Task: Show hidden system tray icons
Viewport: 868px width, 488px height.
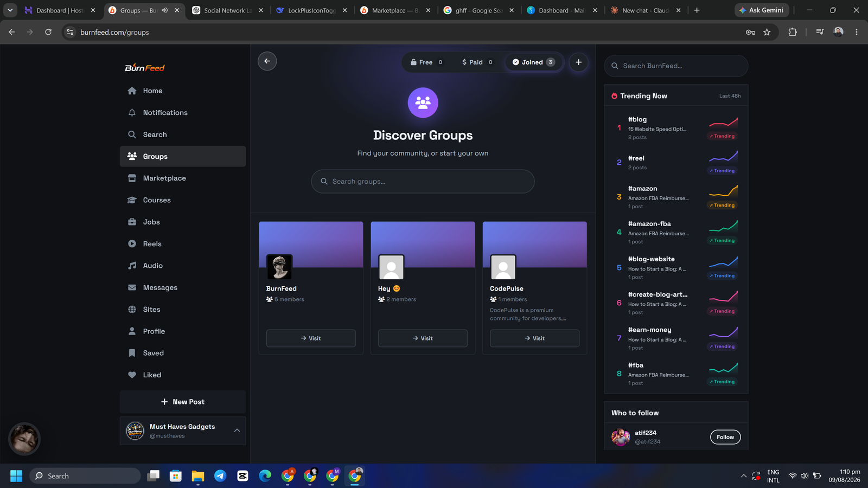Action: [743, 476]
